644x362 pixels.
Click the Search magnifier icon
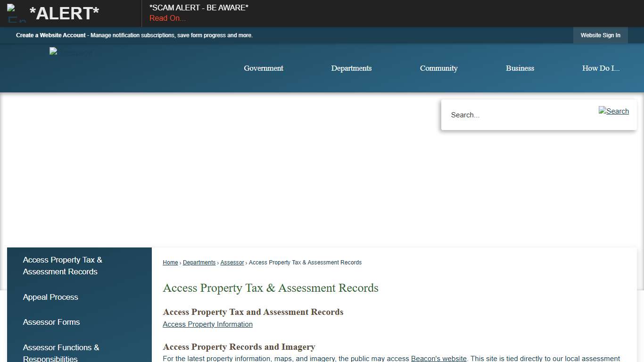pos(613,111)
